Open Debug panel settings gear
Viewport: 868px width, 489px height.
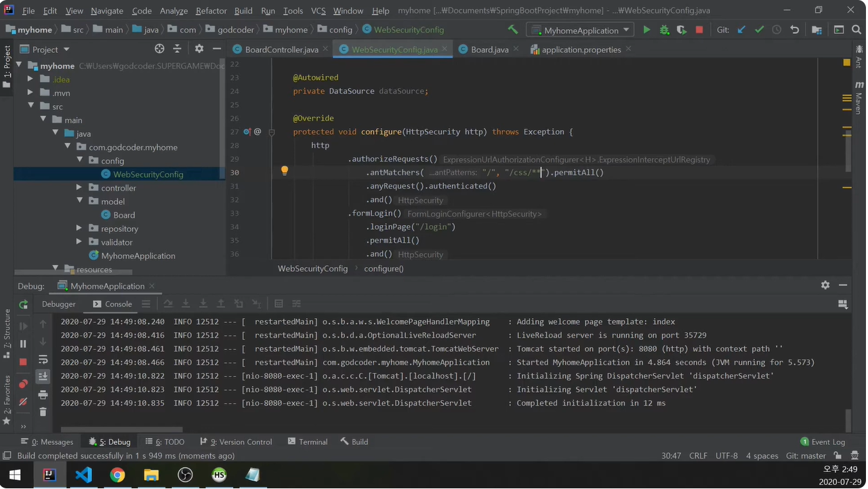825,286
